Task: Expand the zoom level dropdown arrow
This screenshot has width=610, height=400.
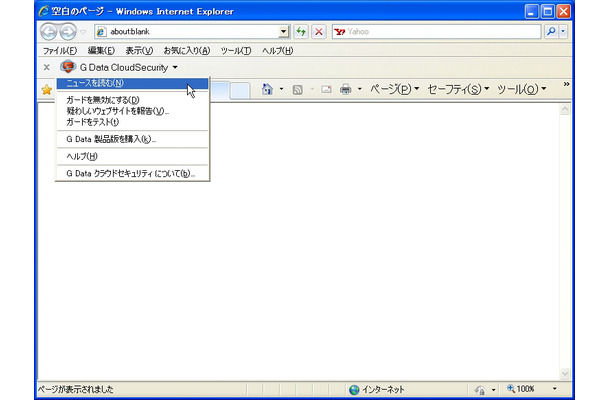Action: [x=554, y=389]
